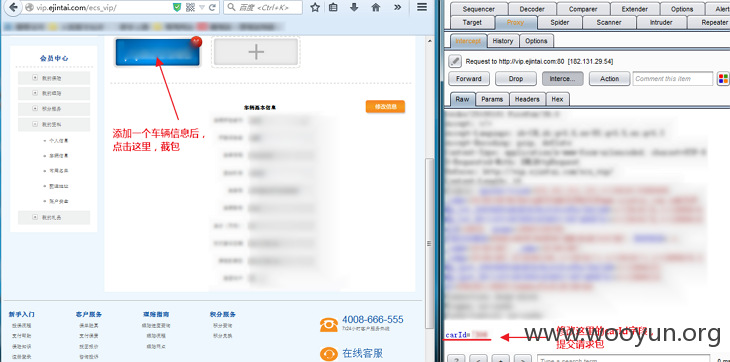Click the orange telephone hotline icon
The width and height of the screenshot is (730, 362).
coord(329,324)
